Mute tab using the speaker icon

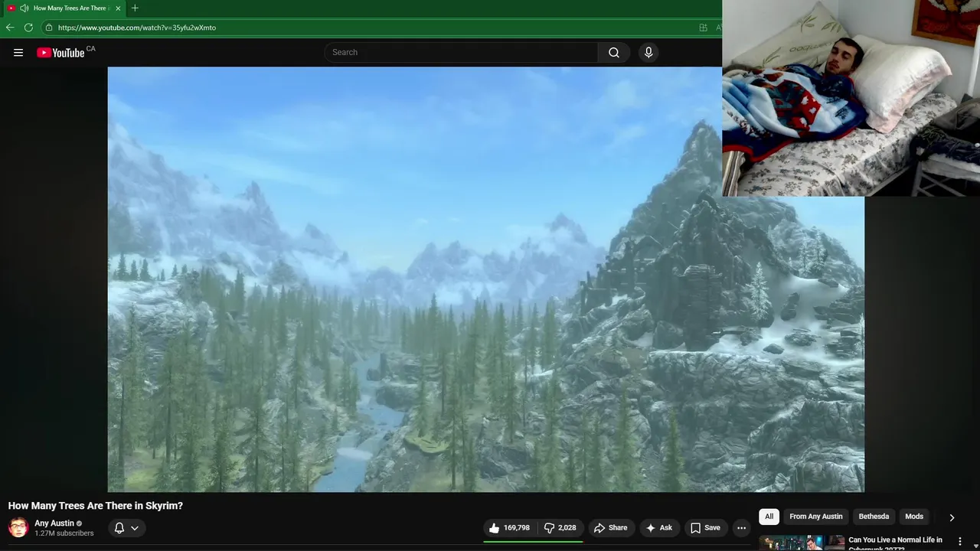click(x=24, y=8)
